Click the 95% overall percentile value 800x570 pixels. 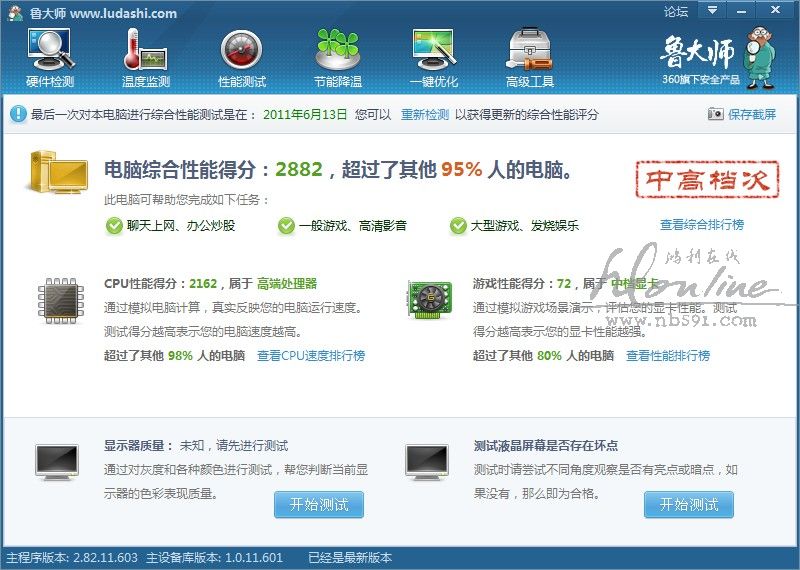coord(462,169)
